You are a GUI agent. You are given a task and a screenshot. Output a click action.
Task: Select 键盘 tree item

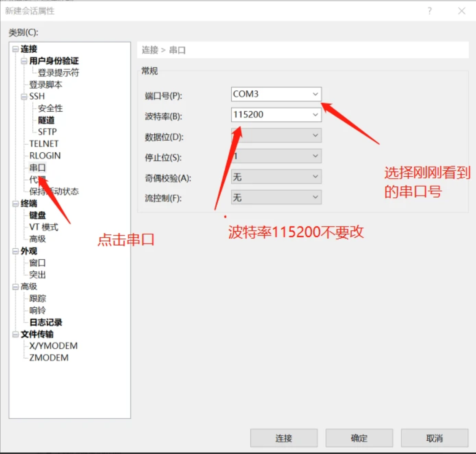37,216
